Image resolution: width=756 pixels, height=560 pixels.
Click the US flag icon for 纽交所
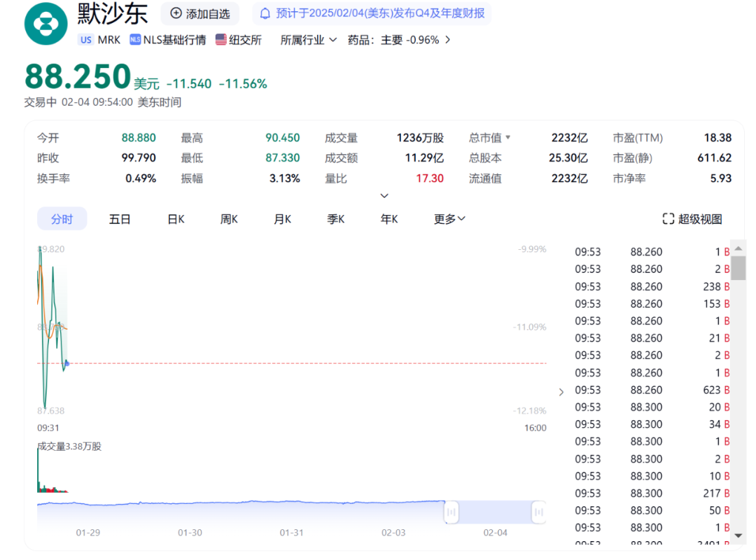221,40
